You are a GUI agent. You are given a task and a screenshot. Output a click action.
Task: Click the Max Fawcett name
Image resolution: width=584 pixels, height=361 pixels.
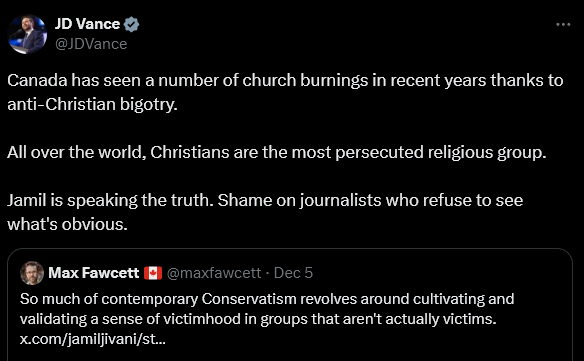(x=94, y=273)
